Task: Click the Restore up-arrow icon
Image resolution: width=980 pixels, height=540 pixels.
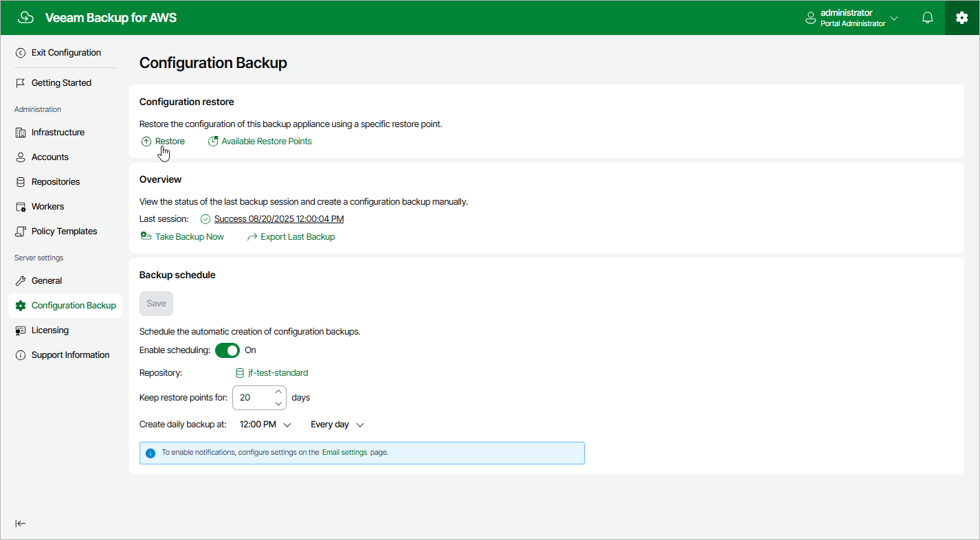Action: pyautogui.click(x=146, y=142)
